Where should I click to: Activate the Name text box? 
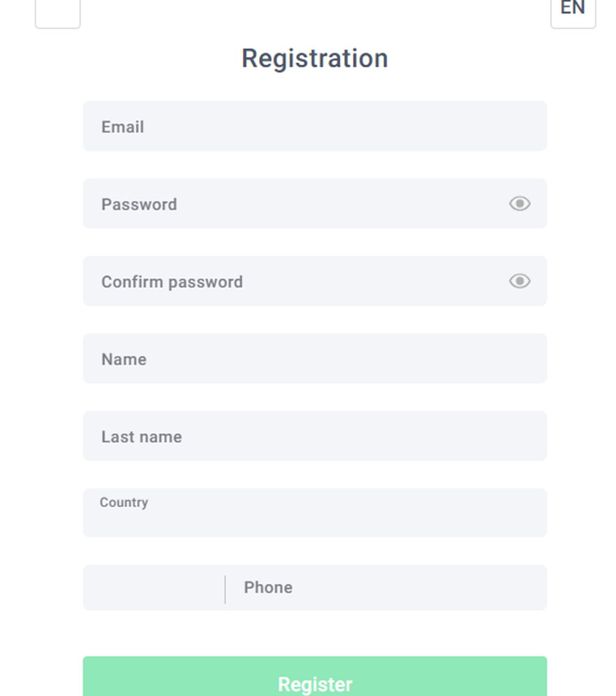point(315,359)
